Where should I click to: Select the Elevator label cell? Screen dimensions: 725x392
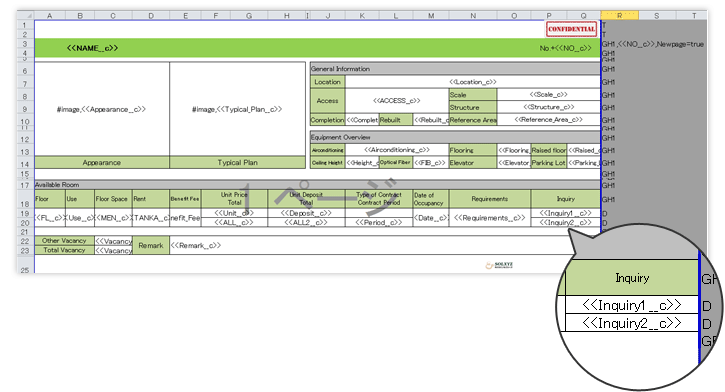click(473, 163)
